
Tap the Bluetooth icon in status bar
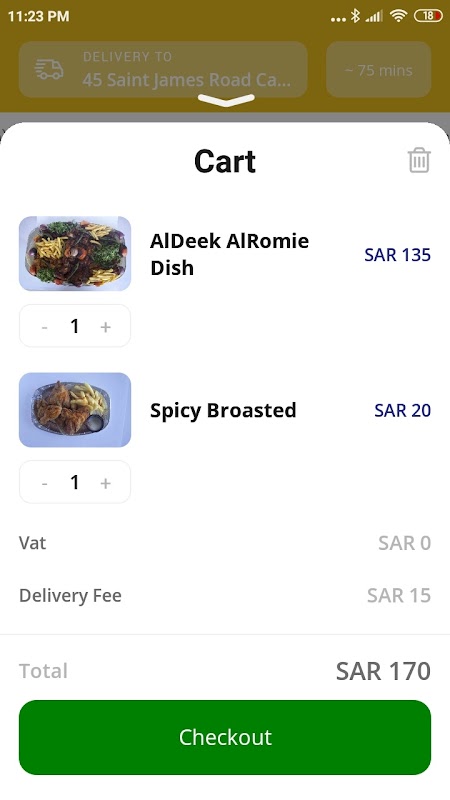point(355,16)
